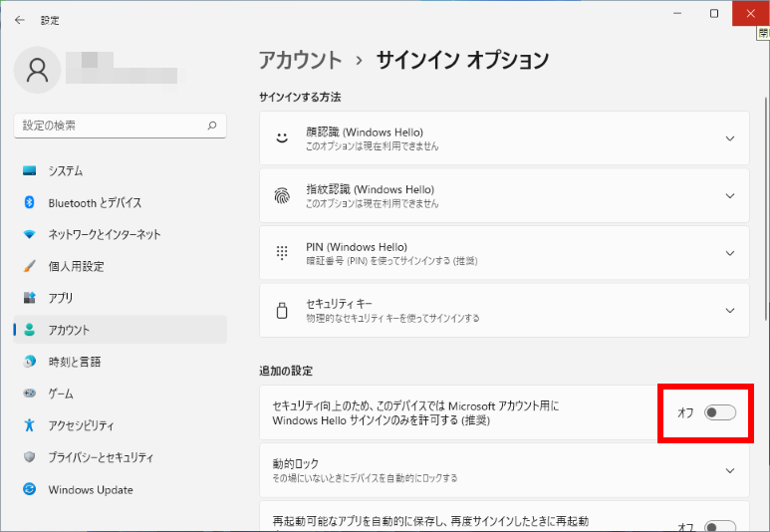Screen dimensions: 770x532
Task: Click the vertical scrollbar on right edge
Action: [766, 209]
